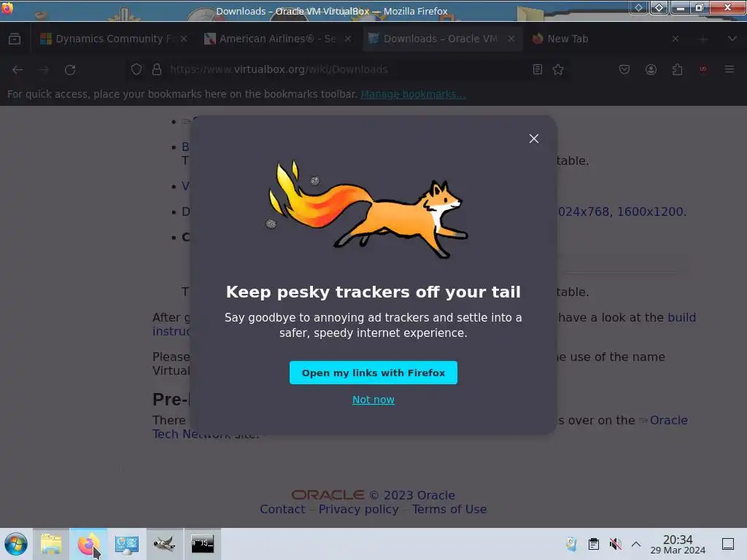Click the Oracle logo in footer
The image size is (747, 560).
coord(328,495)
